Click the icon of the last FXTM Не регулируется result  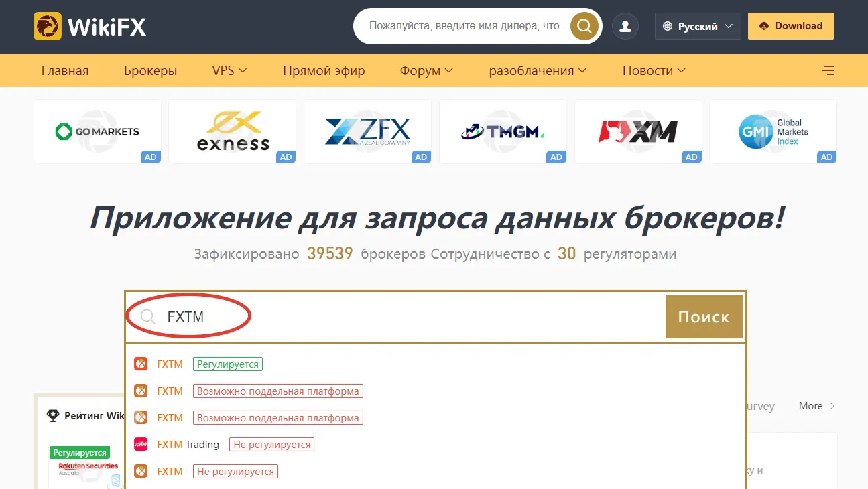141,472
